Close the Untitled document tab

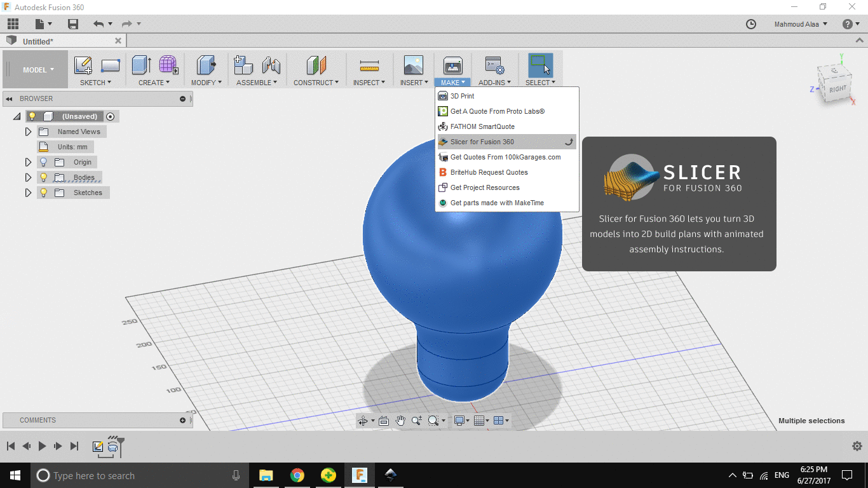point(118,41)
